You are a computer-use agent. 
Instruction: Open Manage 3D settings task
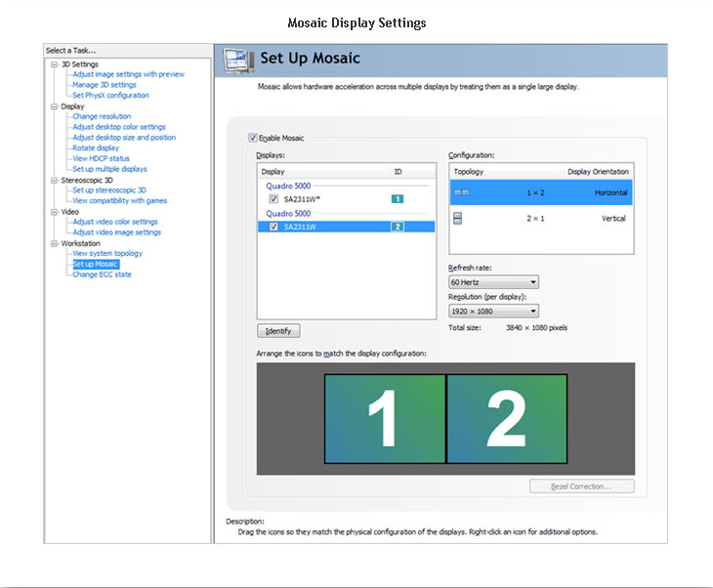(x=105, y=85)
